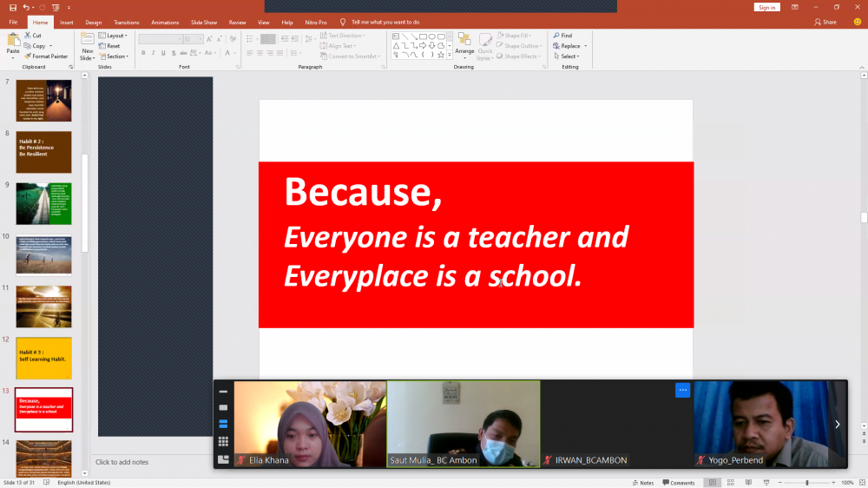This screenshot has width=868, height=488.
Task: Toggle the Comments pane in status bar
Action: tap(678, 483)
